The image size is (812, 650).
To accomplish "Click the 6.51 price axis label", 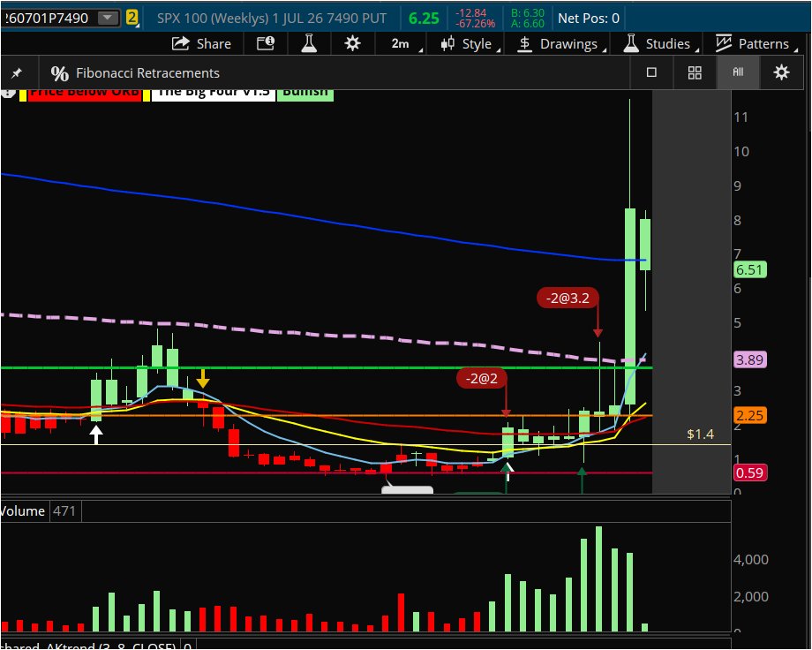I will point(749,270).
